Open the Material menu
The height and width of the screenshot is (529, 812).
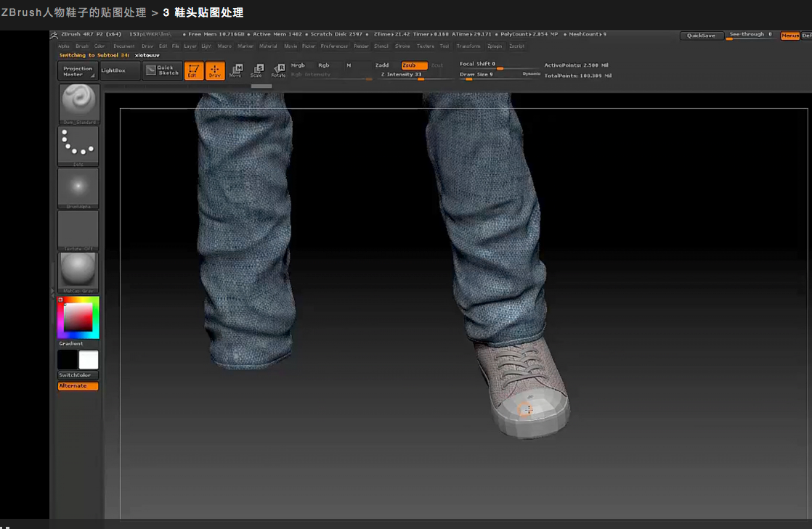tap(268, 46)
